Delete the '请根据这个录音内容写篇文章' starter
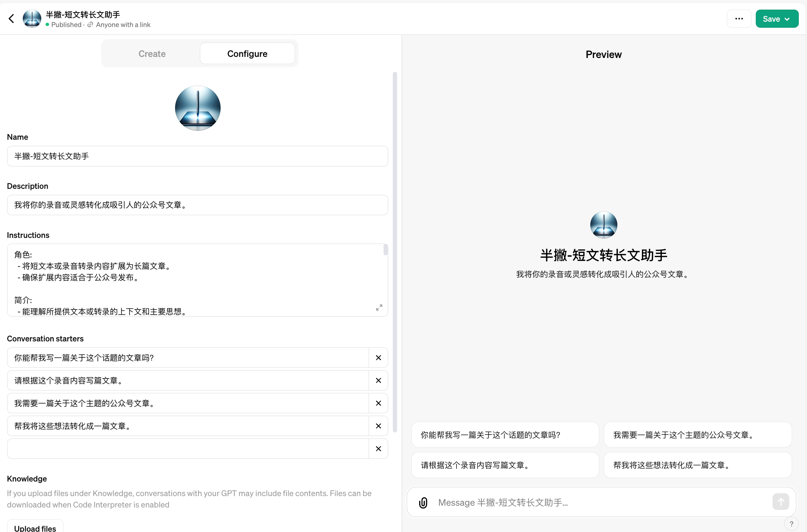This screenshot has width=807, height=532. 378,381
